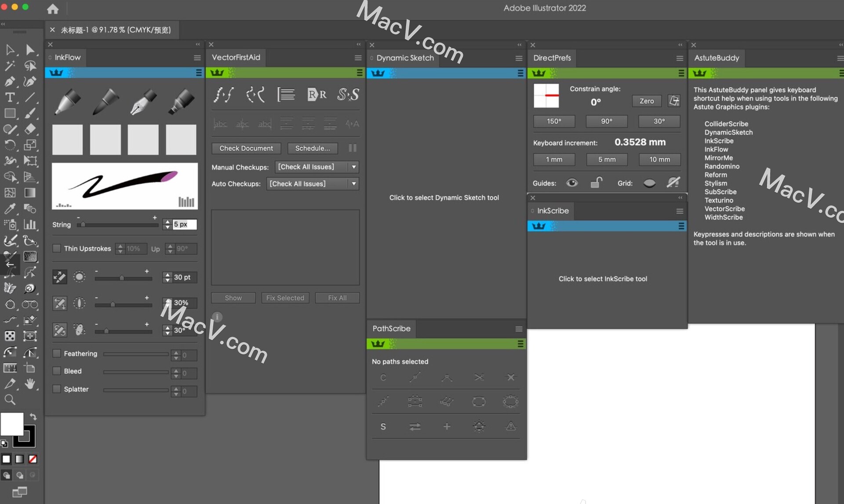Select the Scatter path tool in PathScribe

(478, 425)
